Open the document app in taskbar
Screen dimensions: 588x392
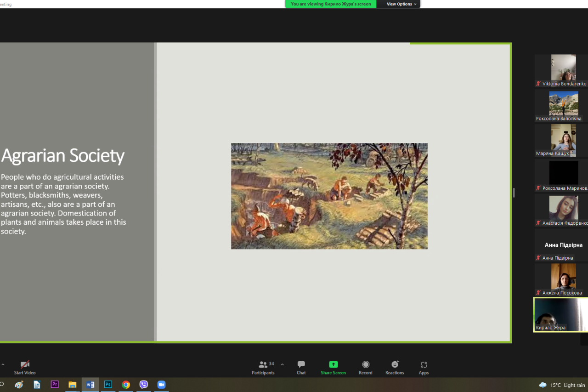(37, 385)
